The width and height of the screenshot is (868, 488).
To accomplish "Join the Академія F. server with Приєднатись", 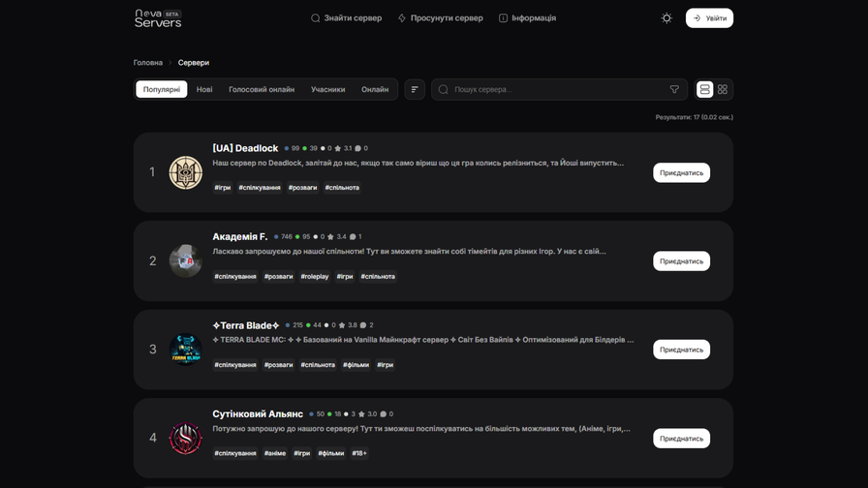I will click(681, 261).
